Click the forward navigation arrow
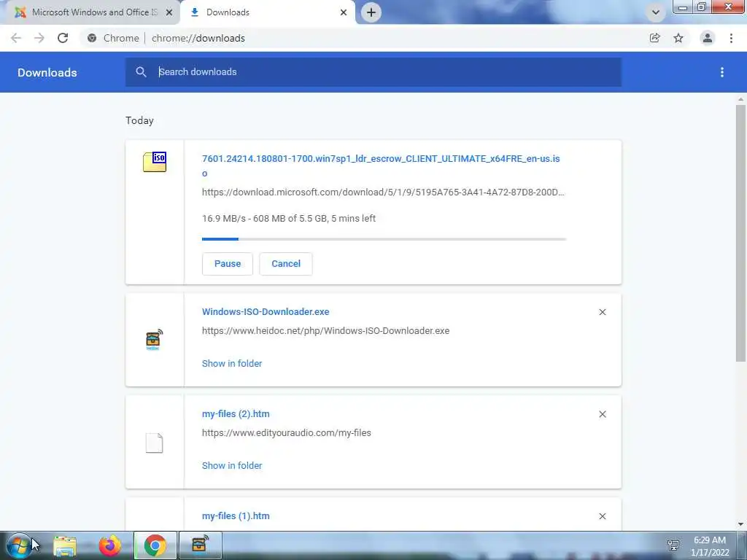Screen dimensions: 747x560 39,38
